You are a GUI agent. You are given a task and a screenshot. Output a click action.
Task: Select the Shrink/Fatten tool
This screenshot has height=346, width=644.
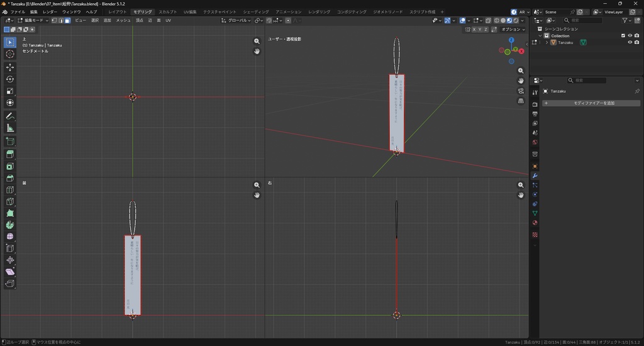pos(10,260)
